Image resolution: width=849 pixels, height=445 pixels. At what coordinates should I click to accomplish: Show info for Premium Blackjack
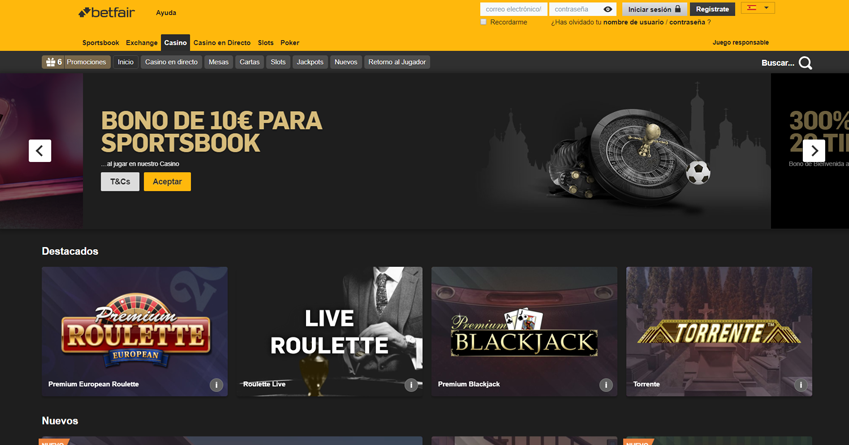click(606, 385)
